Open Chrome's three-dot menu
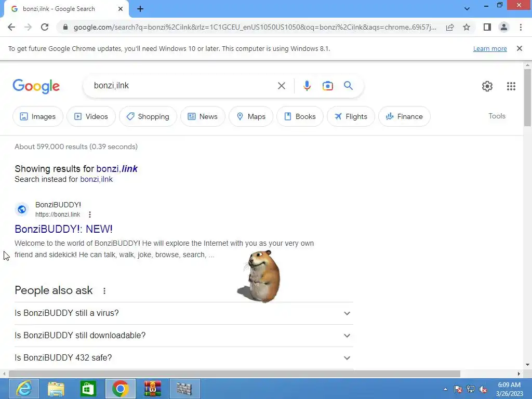 click(521, 27)
